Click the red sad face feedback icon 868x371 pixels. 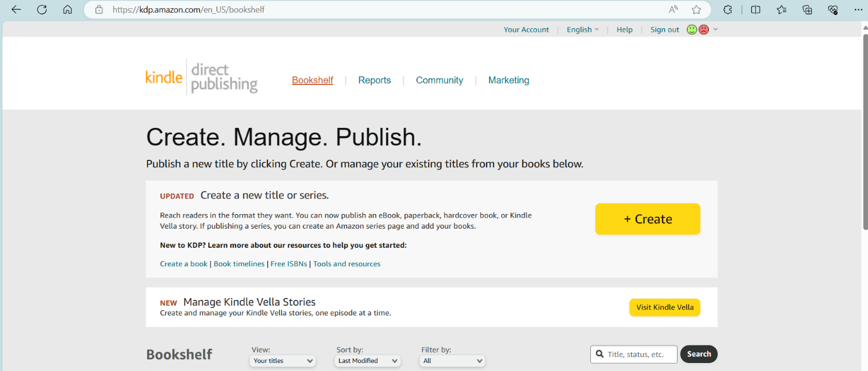pos(704,30)
